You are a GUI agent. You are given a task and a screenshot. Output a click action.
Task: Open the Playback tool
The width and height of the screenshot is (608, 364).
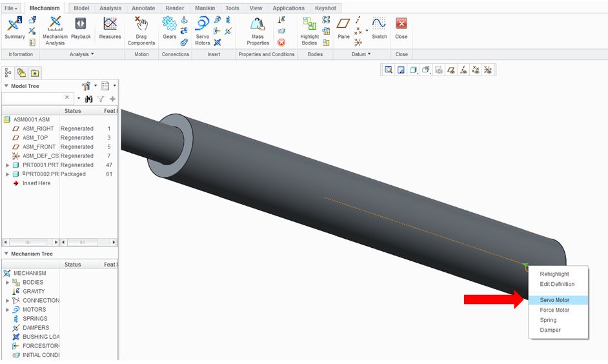pyautogui.click(x=81, y=28)
